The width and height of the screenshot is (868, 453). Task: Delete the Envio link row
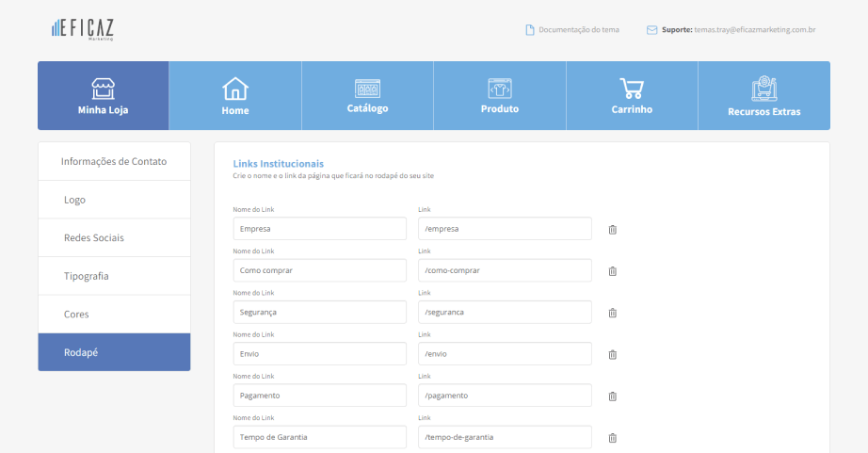[x=613, y=354]
